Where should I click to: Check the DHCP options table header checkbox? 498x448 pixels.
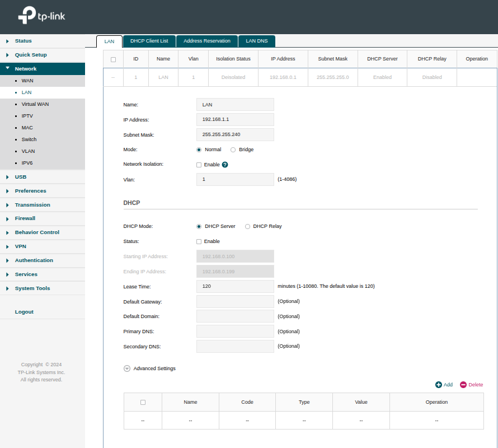tap(143, 403)
